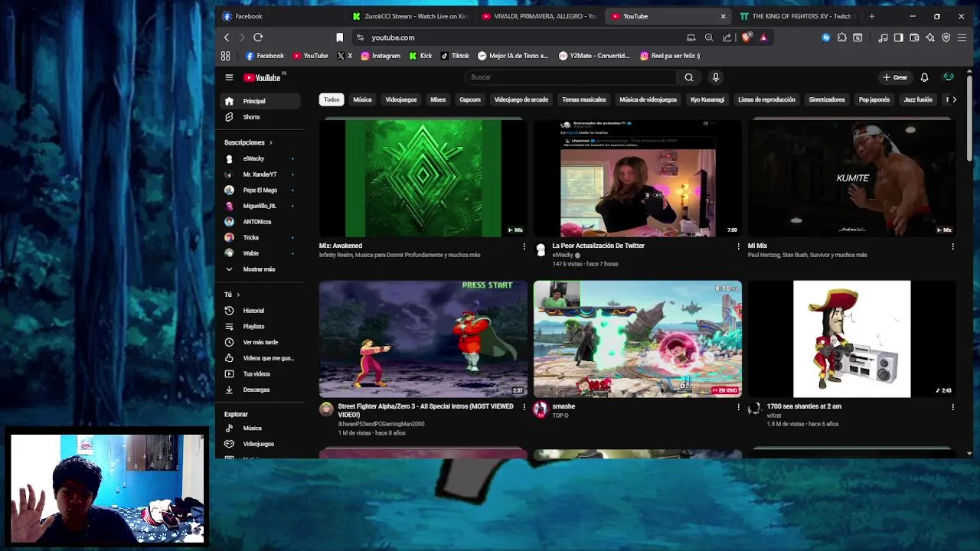Open the music note playlist icon
Viewport: 980px width, 551px height.
pyautogui.click(x=883, y=37)
